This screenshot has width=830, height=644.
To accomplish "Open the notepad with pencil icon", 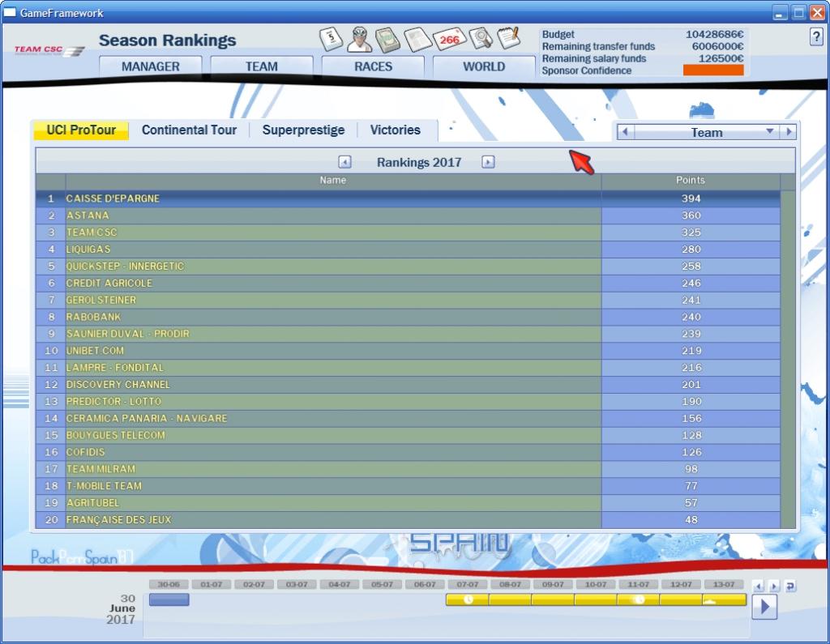I will (508, 38).
